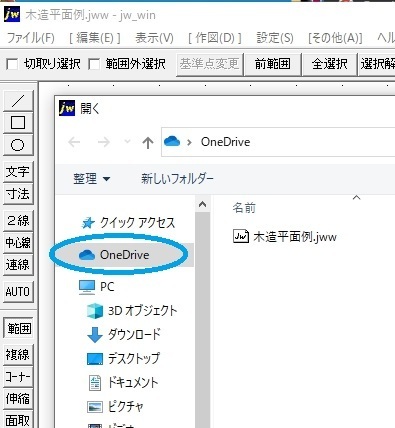Open the 編集(E) menu
Viewport: 395px width, 428px height.
point(95,38)
